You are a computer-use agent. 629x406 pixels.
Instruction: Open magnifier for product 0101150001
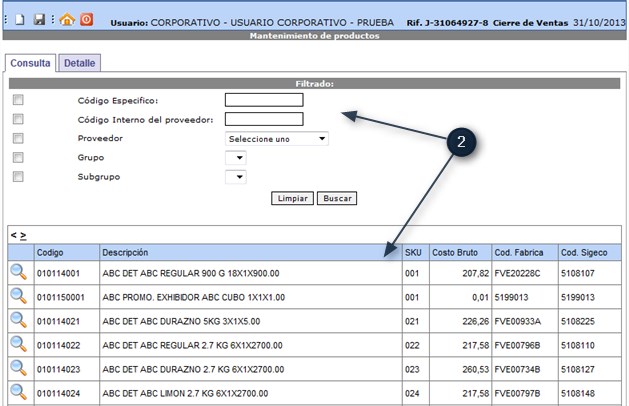click(18, 296)
